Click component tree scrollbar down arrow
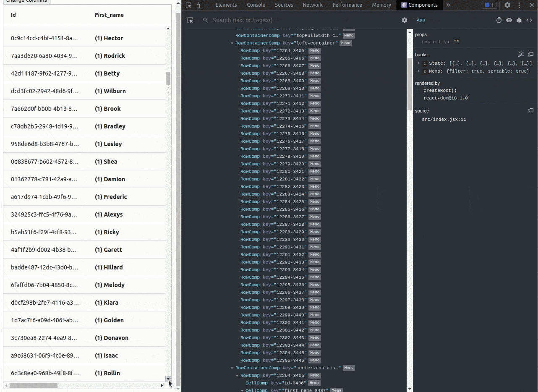The height and width of the screenshot is (392, 538). coord(410,389)
